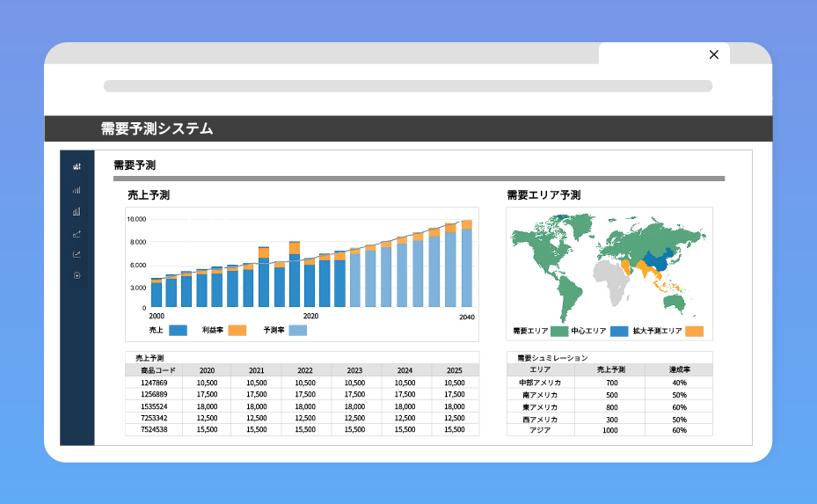
Task: Click the 拡大予測エリア orange legend swatch
Action: click(695, 332)
